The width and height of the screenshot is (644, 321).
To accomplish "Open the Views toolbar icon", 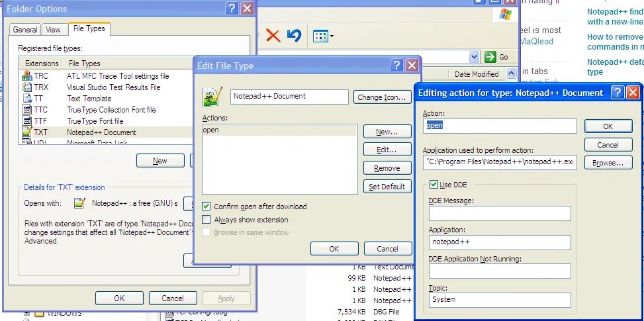I will (320, 36).
